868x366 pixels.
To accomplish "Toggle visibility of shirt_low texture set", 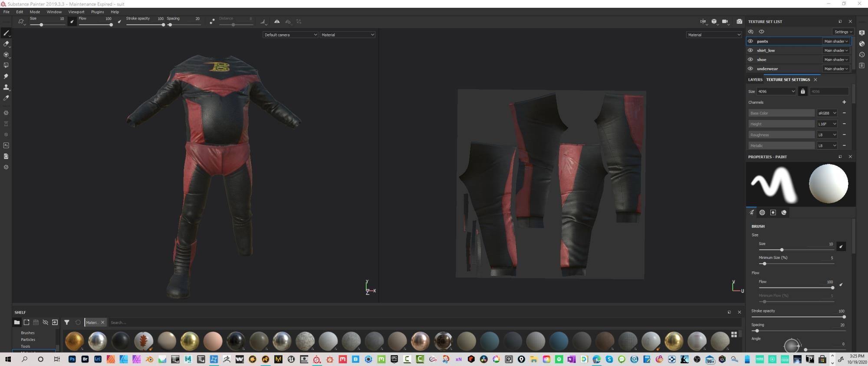I will click(750, 50).
